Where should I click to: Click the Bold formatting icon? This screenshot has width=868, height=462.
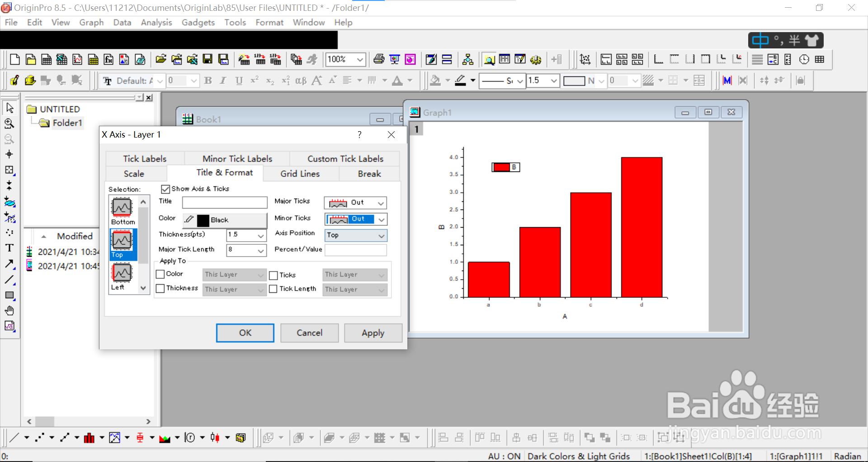(208, 81)
